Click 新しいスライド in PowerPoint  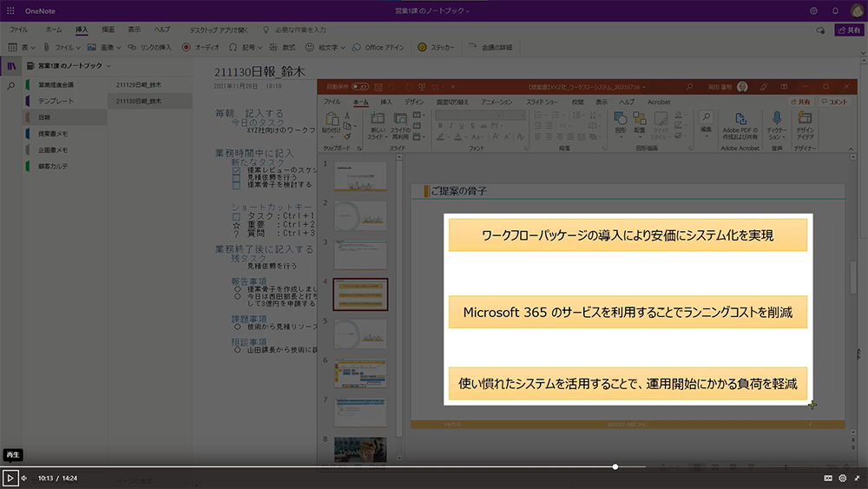pos(377,126)
